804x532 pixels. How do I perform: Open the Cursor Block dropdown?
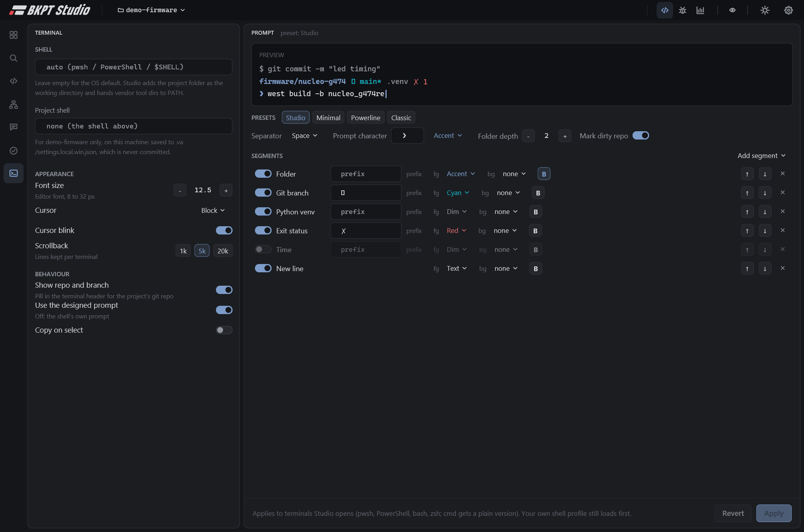(213, 210)
